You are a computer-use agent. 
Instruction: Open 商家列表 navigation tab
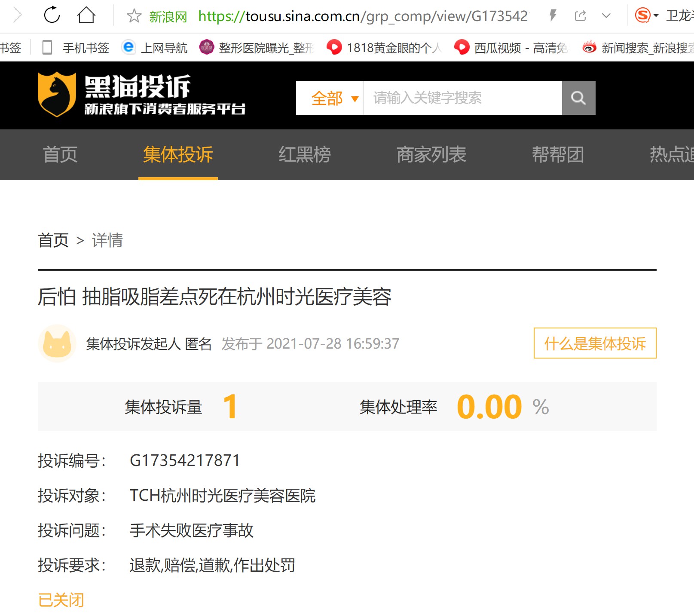point(431,154)
